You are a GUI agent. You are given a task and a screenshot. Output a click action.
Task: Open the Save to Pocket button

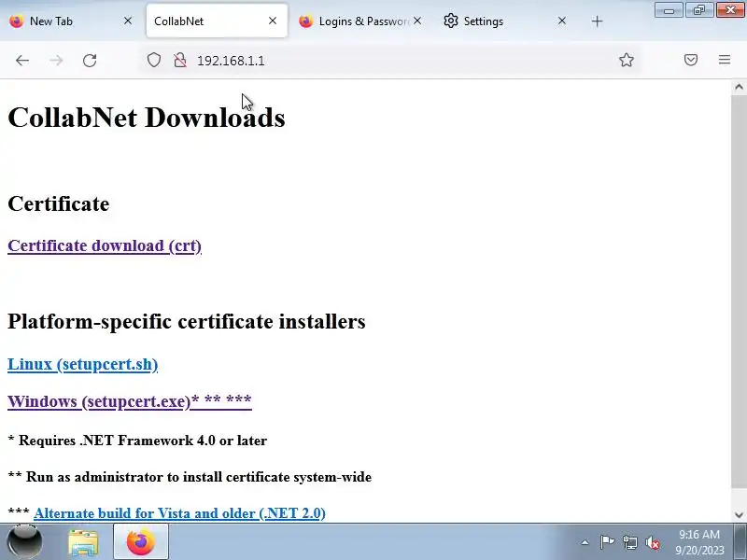click(x=691, y=60)
